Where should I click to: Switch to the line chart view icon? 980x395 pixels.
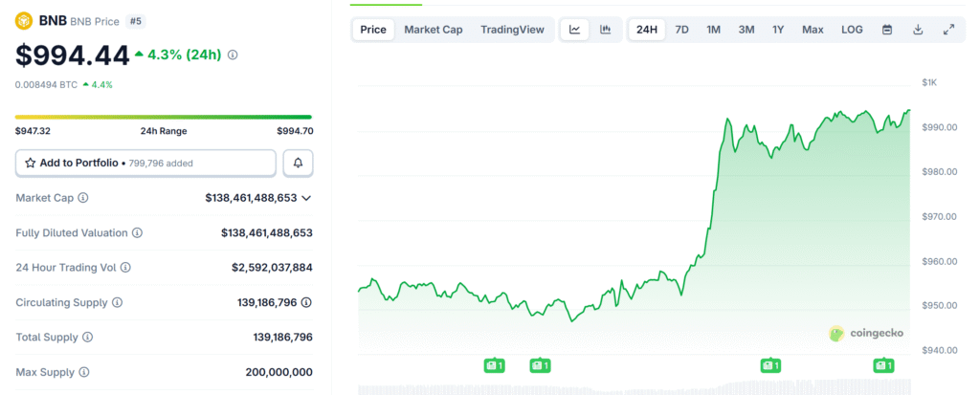point(574,30)
